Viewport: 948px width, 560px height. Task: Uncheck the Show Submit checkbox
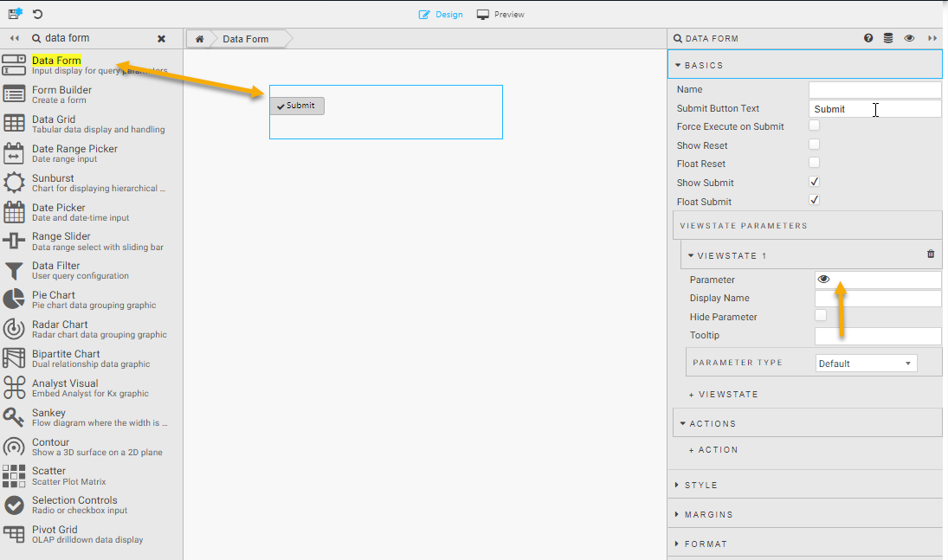click(814, 182)
